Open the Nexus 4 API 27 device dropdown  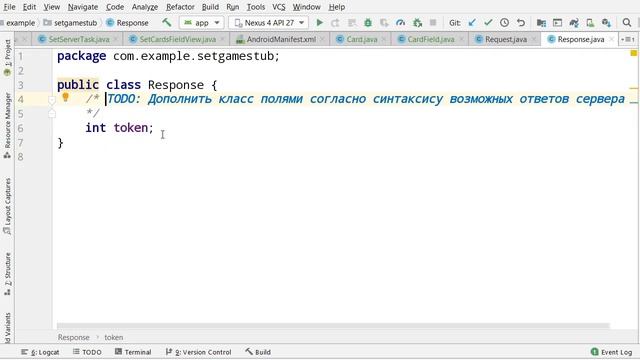(x=269, y=23)
